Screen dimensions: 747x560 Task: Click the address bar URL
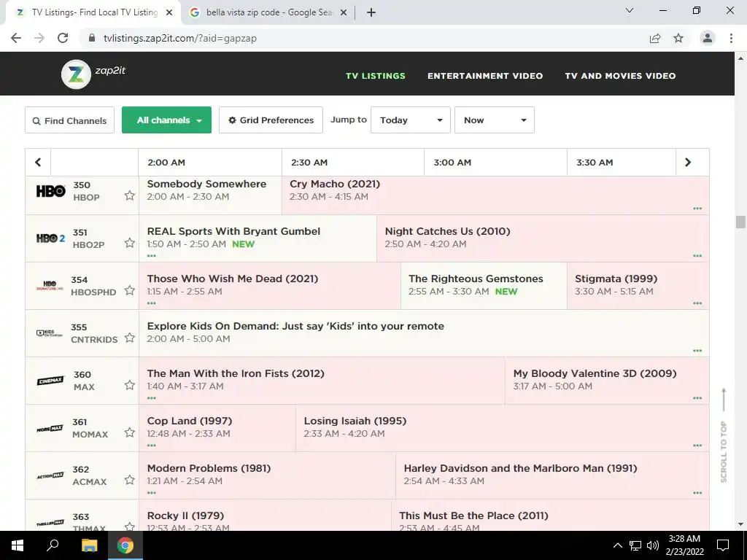click(180, 38)
